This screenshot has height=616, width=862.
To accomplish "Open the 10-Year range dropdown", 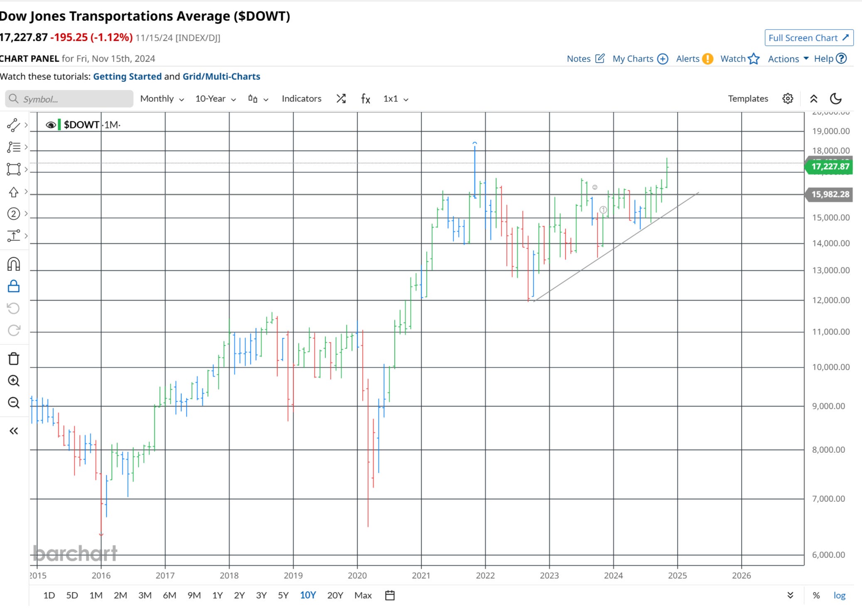I will (x=216, y=99).
